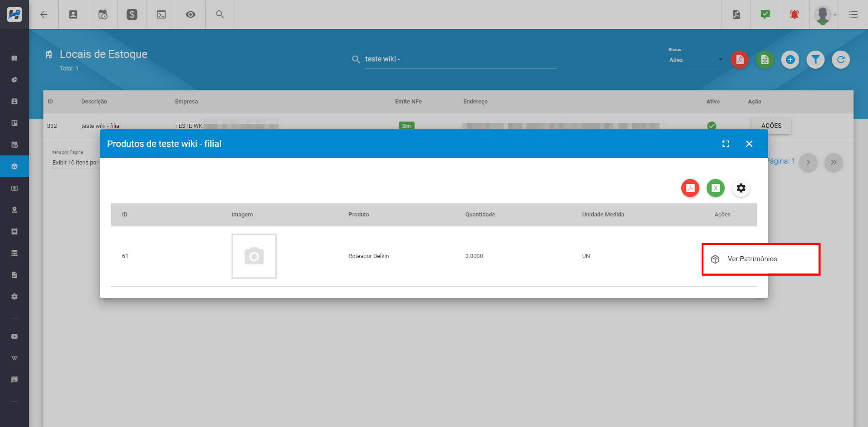The width and height of the screenshot is (868, 427).
Task: Open the red alarm bell notifications
Action: (x=794, y=14)
